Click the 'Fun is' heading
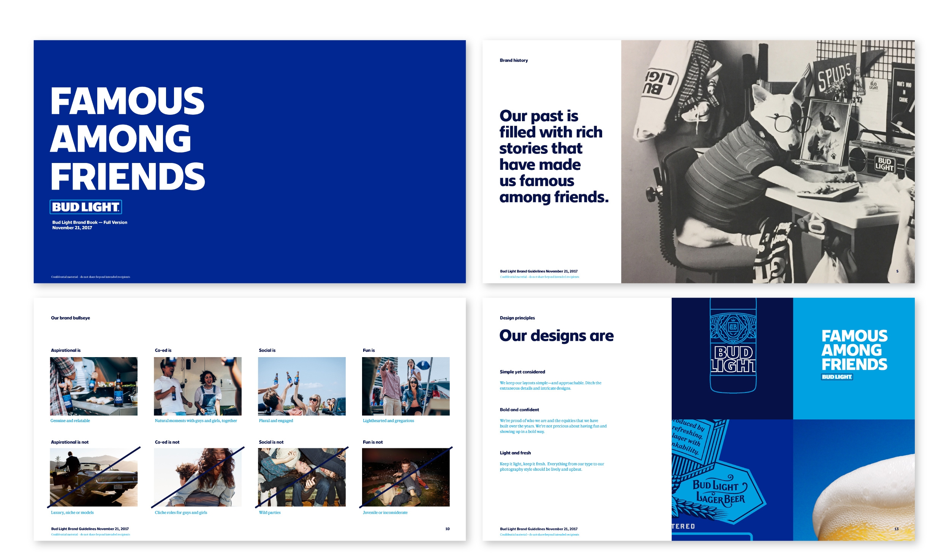The image size is (949, 560). (369, 350)
